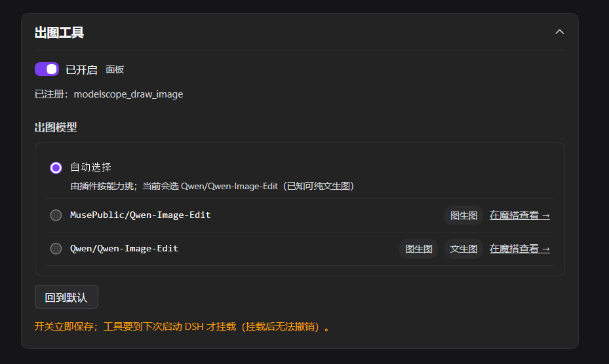Select the 自动选择 radio option

click(x=56, y=168)
